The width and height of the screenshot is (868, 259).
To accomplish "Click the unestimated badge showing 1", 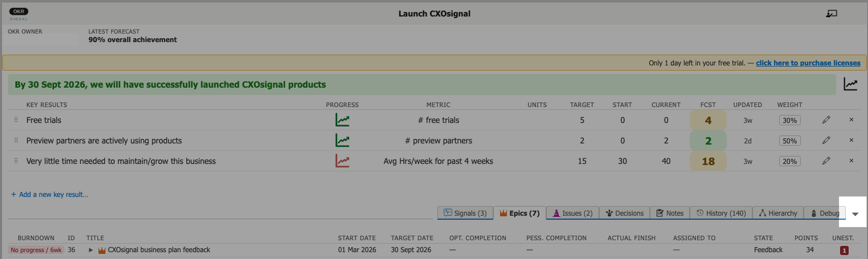I will point(844,250).
